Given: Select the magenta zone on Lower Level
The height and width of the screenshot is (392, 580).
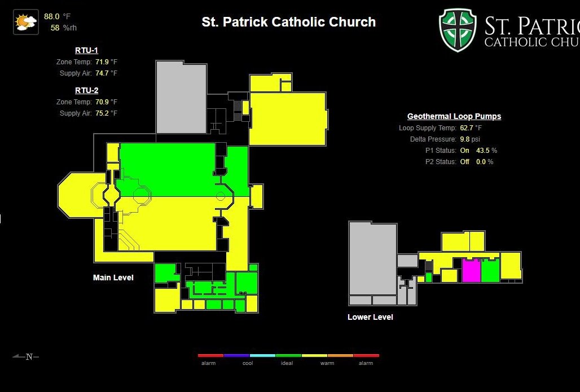Looking at the screenshot, I should point(471,271).
